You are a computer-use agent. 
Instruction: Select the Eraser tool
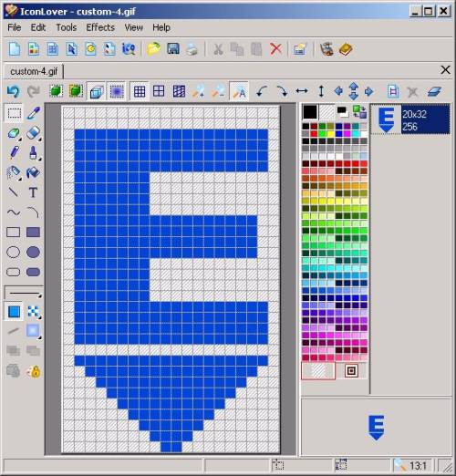pyautogui.click(x=33, y=133)
